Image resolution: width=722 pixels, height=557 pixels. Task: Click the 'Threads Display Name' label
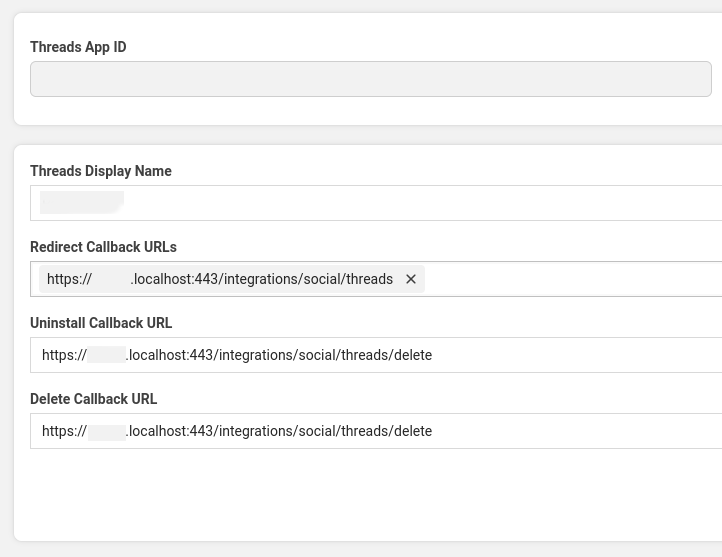coord(101,171)
